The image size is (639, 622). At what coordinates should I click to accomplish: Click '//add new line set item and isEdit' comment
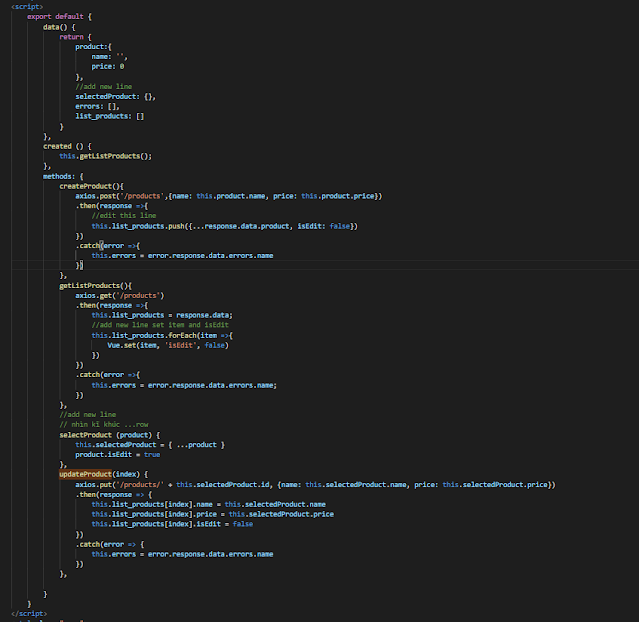[x=160, y=325]
